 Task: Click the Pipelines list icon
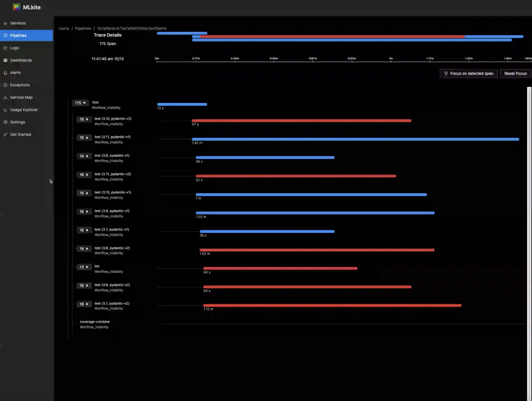pos(5,35)
